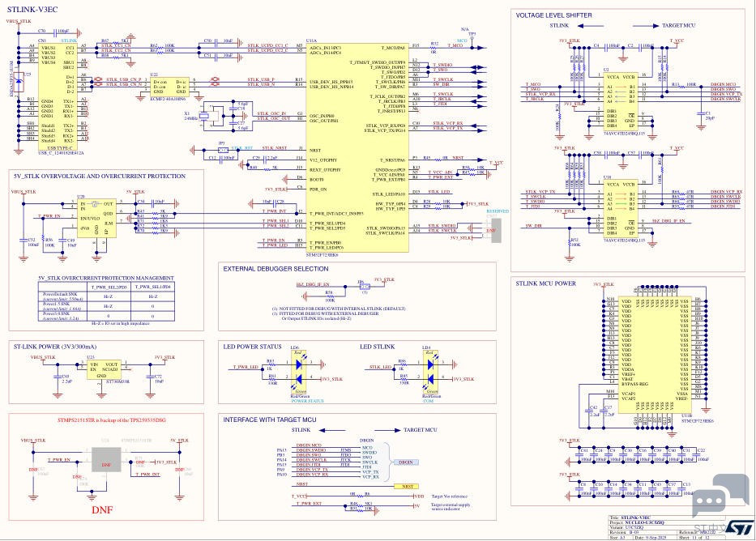Click the VOLTAGE LEVEL SHIFTER heading
756x541 pixels.
tap(554, 15)
